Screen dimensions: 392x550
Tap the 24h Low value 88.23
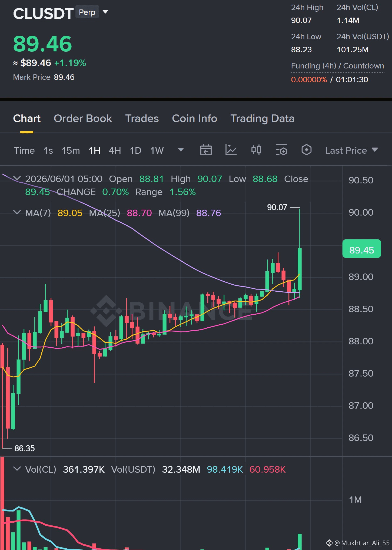[x=301, y=50]
